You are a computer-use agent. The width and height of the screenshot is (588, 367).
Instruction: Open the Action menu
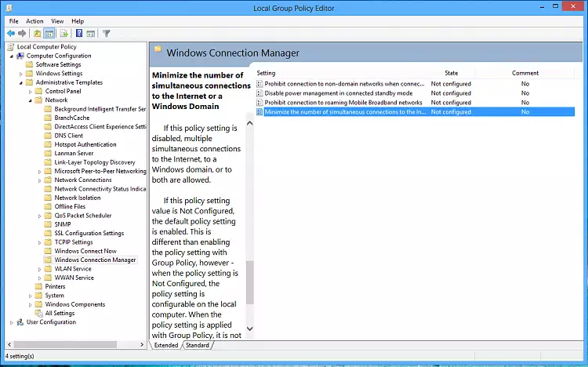tap(34, 21)
